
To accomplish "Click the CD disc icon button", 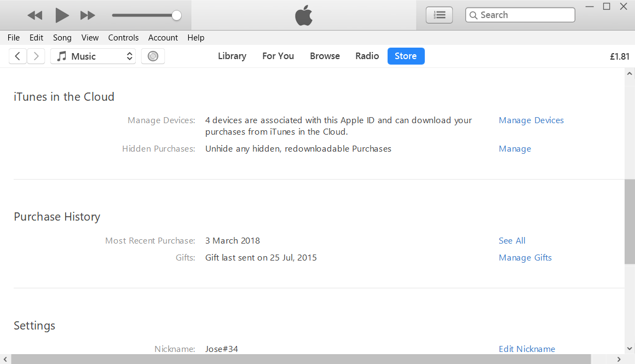I will click(153, 56).
